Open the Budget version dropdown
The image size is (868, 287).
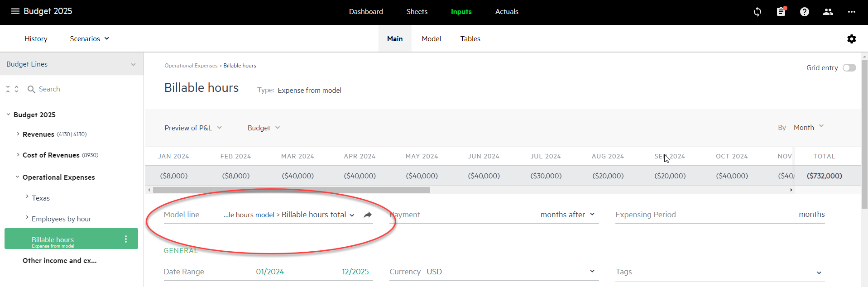(x=264, y=128)
